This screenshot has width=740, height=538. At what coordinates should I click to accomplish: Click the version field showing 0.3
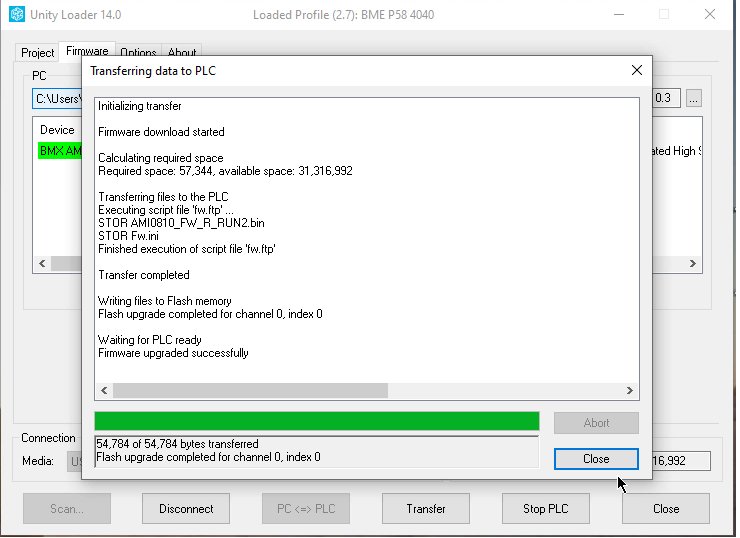coord(666,98)
